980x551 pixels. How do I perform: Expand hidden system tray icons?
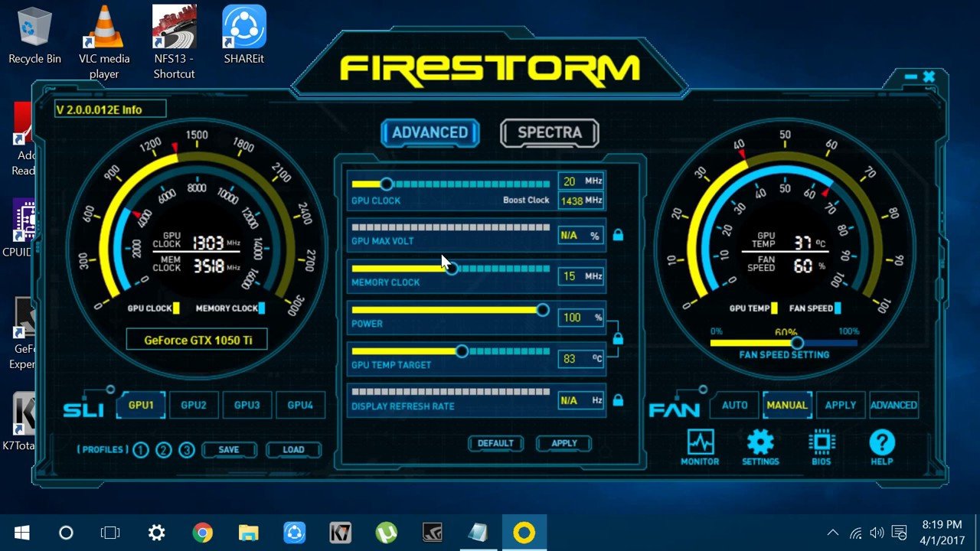(832, 531)
